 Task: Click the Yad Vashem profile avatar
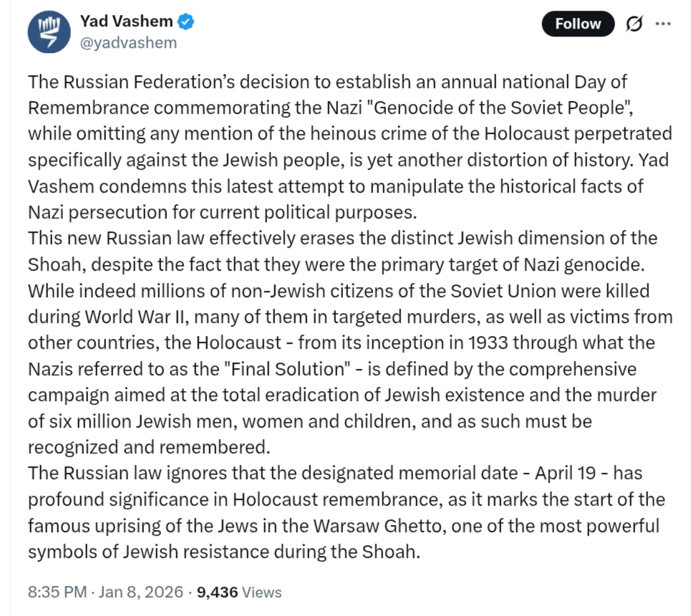point(49,32)
